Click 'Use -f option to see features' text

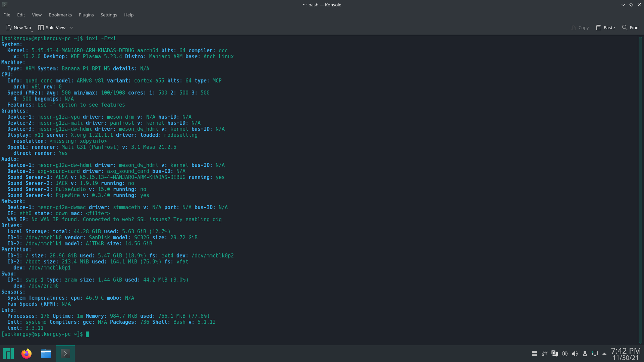pos(81,105)
